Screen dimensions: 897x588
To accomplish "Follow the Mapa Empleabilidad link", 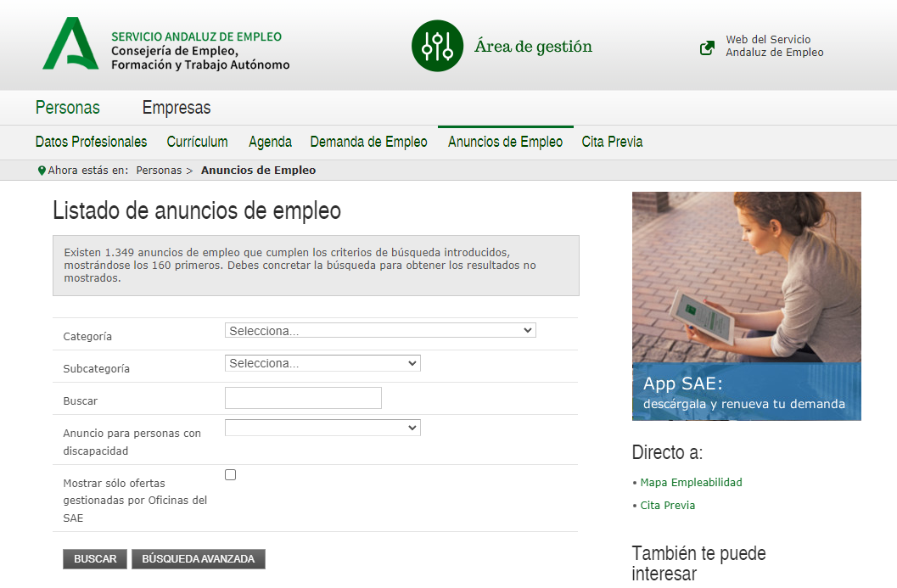I will click(690, 481).
